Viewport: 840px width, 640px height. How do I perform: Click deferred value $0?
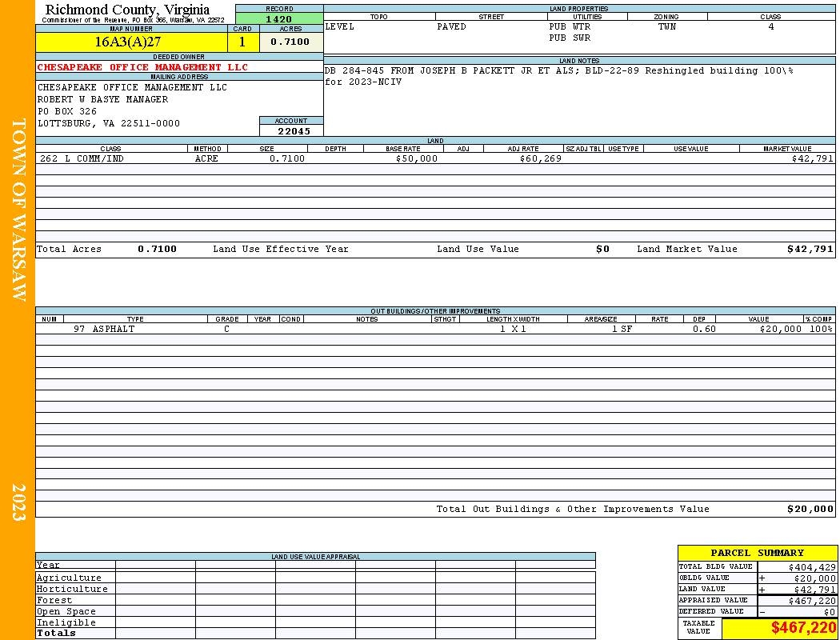(x=830, y=612)
